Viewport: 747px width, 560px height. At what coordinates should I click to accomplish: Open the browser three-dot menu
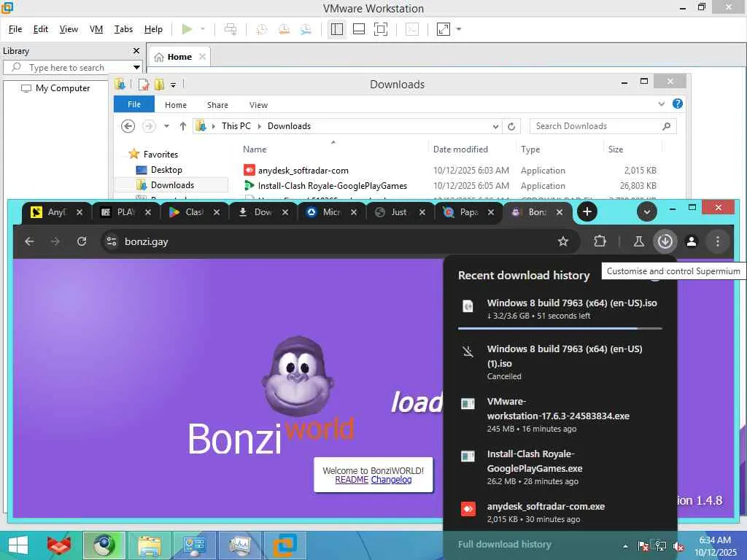pyautogui.click(x=718, y=241)
